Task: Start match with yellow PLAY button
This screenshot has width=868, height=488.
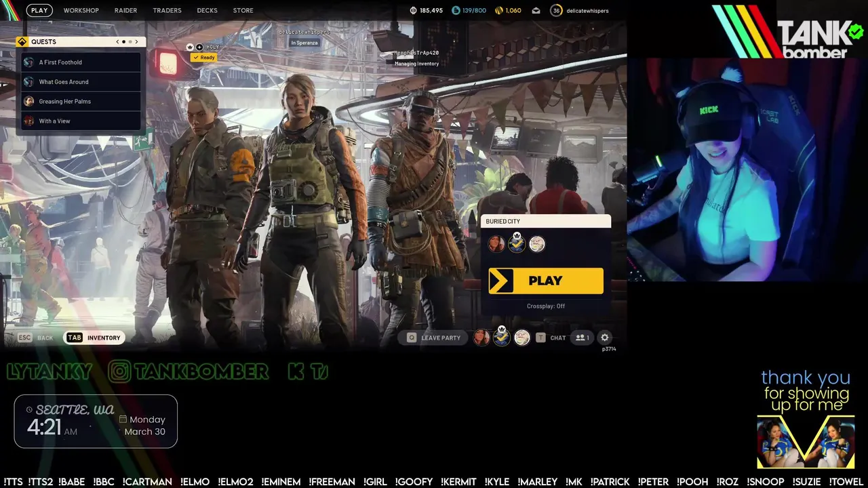Action: tap(546, 281)
